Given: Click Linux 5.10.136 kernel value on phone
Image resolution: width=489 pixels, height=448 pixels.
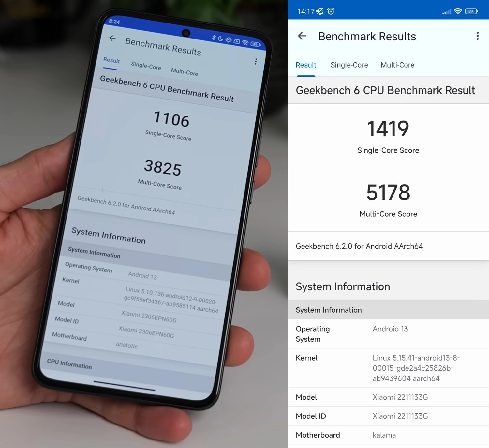Looking at the screenshot, I should 171,300.
